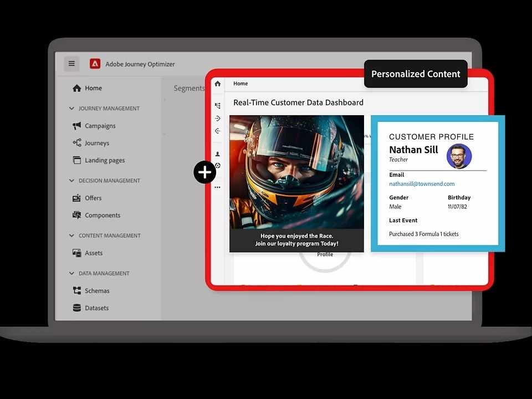The image size is (532, 399).
Task: Go to Journeys in the left navigation
Action: 96,143
